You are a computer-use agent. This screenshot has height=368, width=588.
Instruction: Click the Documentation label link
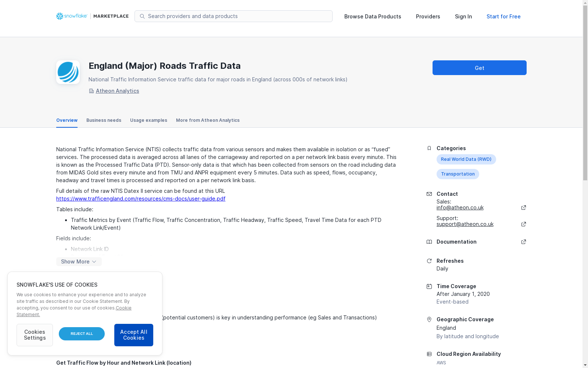click(x=456, y=242)
